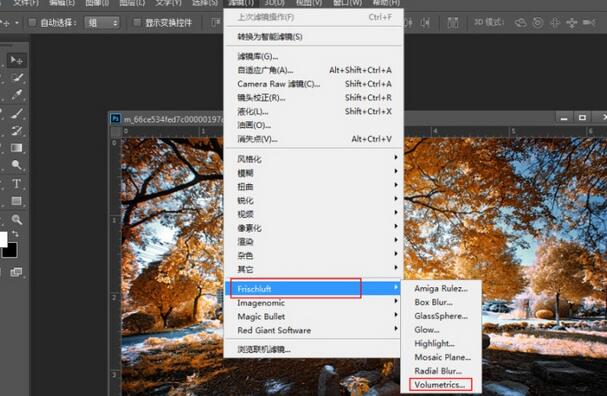Screen dimensions: 607x396
Task: Open the 液化(L)... filter
Action: click(314, 111)
